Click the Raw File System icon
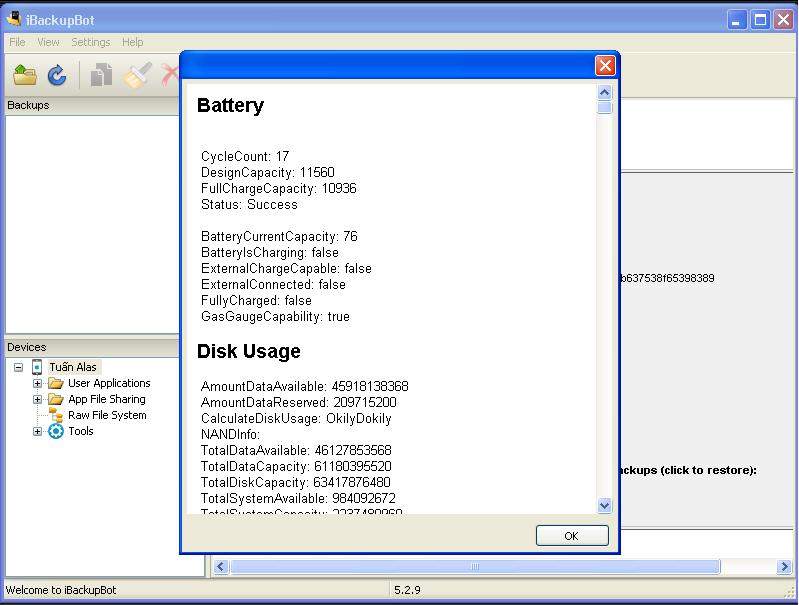Viewport: 799px width, 605px height. tap(56, 415)
